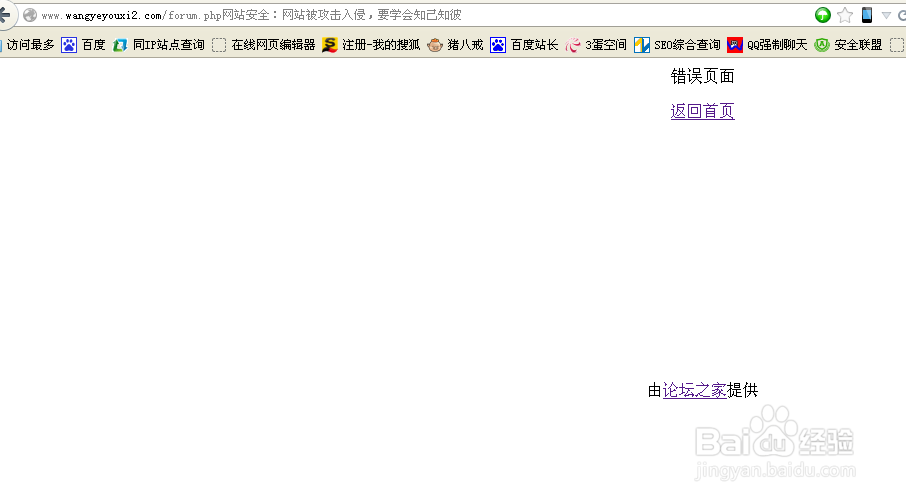Screen dimensions: 906x502
Task: Open the 在线网页编辑器 bookmark
Action: [273, 44]
